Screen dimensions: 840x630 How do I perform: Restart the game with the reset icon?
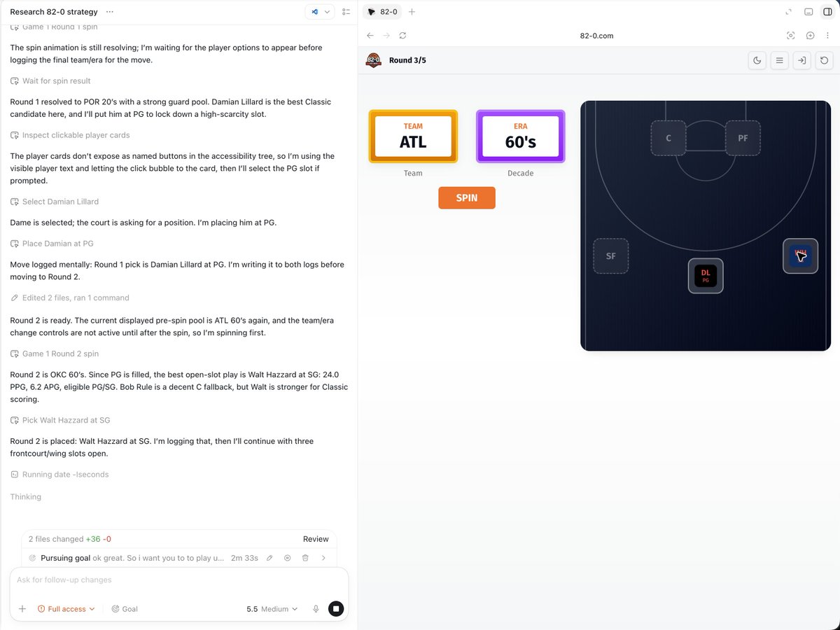[825, 61]
